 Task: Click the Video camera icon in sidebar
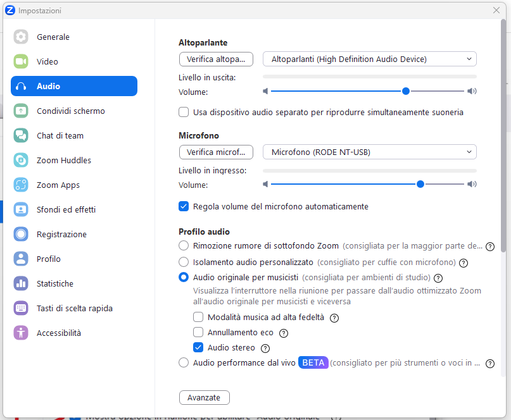coord(21,61)
